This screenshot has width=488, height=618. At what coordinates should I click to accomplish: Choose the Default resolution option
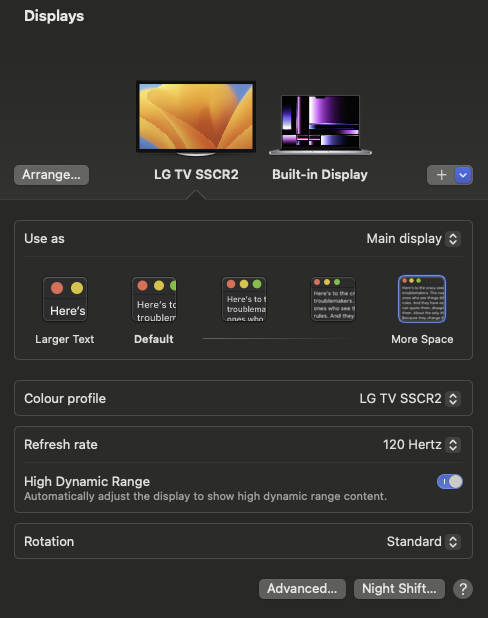154,299
